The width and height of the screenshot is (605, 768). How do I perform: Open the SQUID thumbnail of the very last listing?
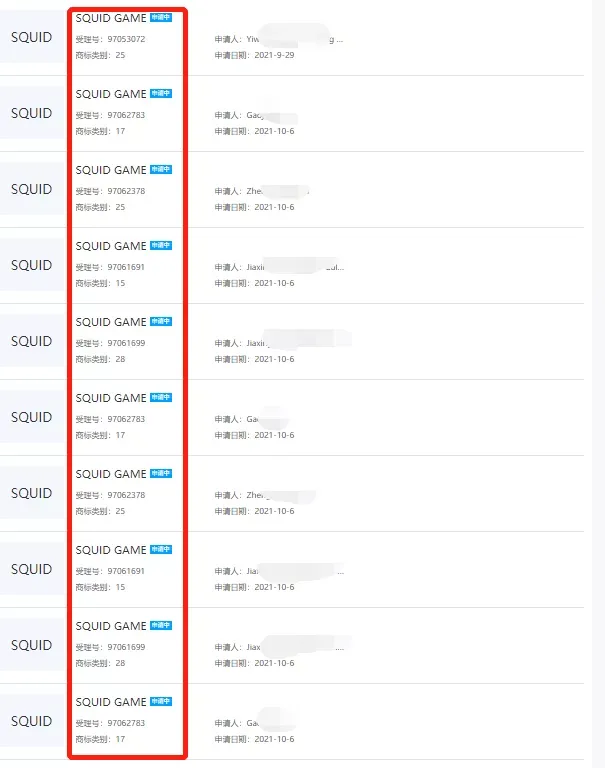31,721
